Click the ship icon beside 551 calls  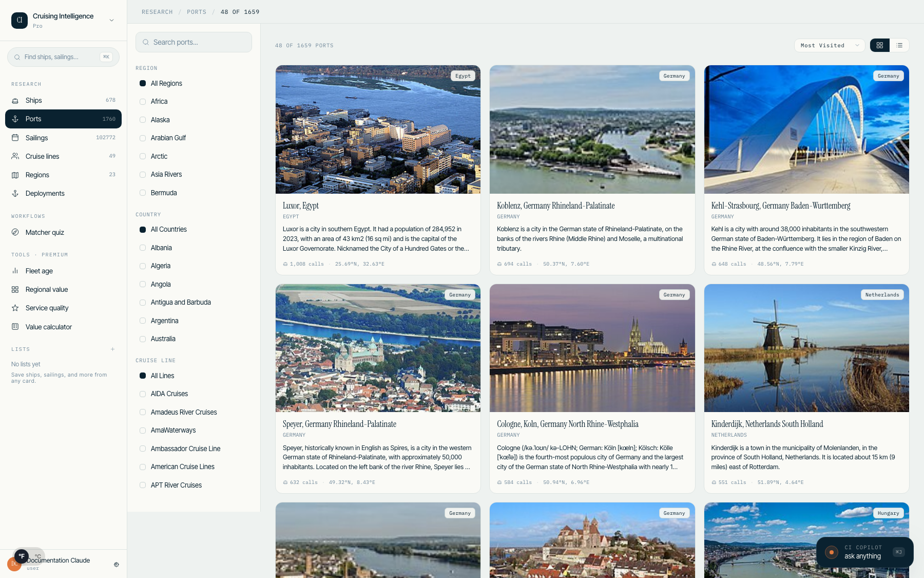[714, 482]
